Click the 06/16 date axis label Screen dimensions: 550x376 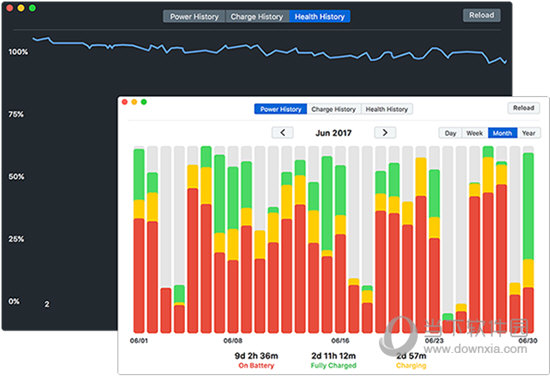click(340, 341)
